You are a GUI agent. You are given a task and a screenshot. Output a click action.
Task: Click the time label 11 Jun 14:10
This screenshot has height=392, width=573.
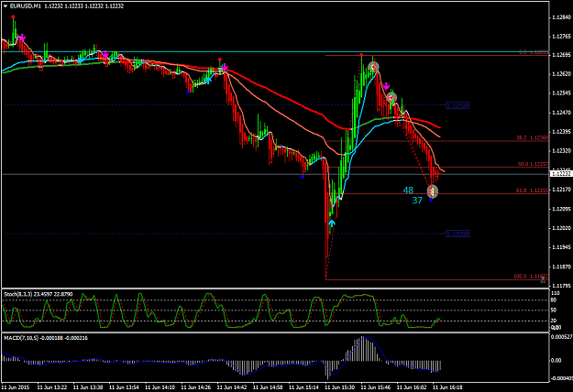click(x=160, y=387)
